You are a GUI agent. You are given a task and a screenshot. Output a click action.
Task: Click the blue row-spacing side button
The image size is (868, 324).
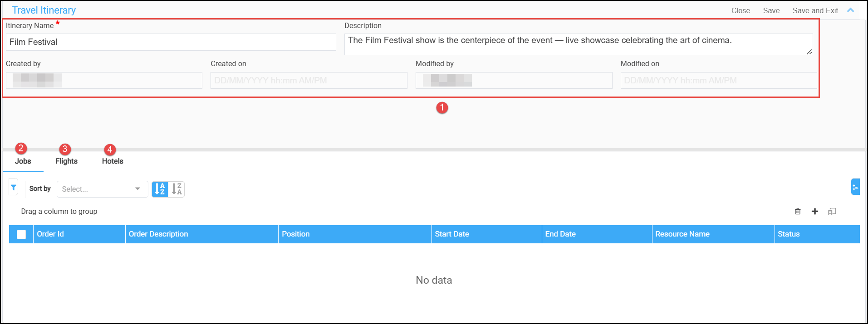[x=855, y=187]
